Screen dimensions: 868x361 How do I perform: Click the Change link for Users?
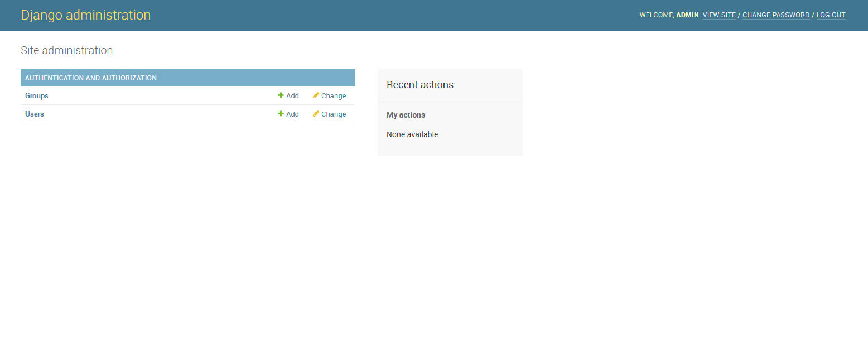[334, 114]
